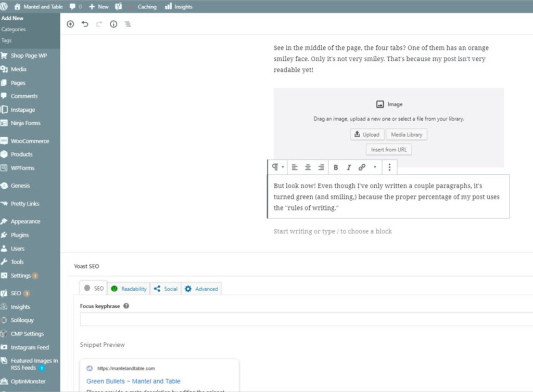Open Mantel and Table site home
Screen dimensions: 533x392
pyautogui.click(x=39, y=6)
